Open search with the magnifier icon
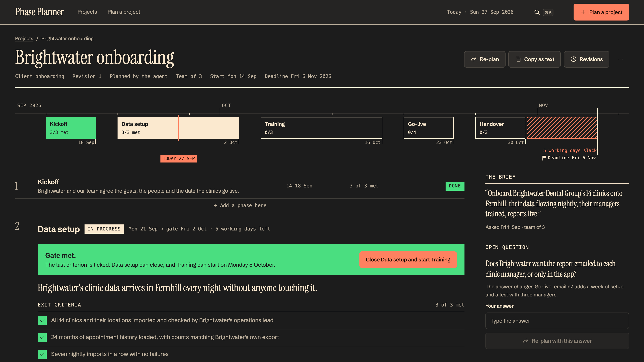This screenshot has width=644, height=362. pyautogui.click(x=537, y=12)
